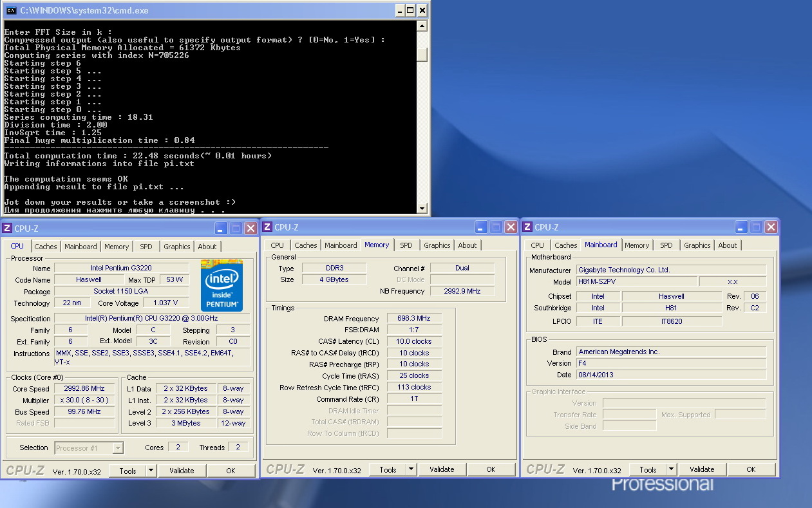The height and width of the screenshot is (508, 812).
Task: Click the DRAM Frequency value 698.3 MHz
Action: click(x=414, y=319)
